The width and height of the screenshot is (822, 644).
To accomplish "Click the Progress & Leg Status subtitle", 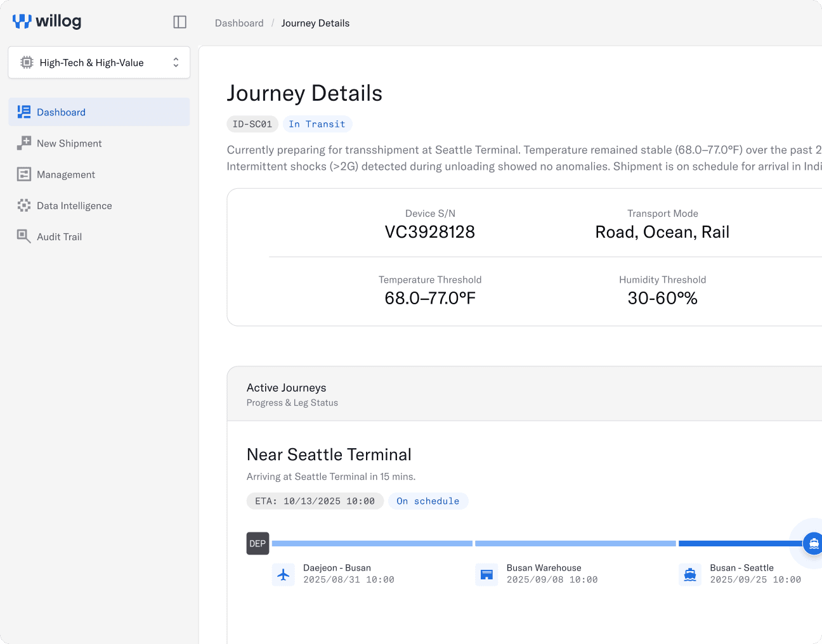I will click(x=292, y=402).
